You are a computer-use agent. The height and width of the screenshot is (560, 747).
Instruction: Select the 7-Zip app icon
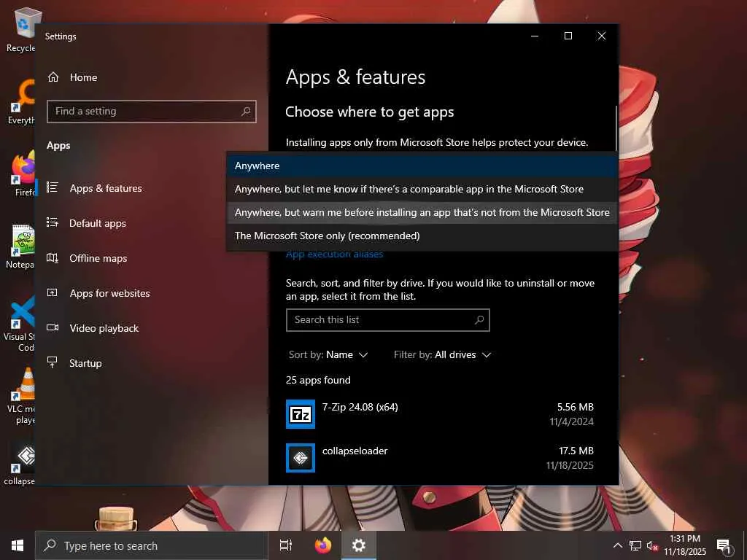[300, 414]
